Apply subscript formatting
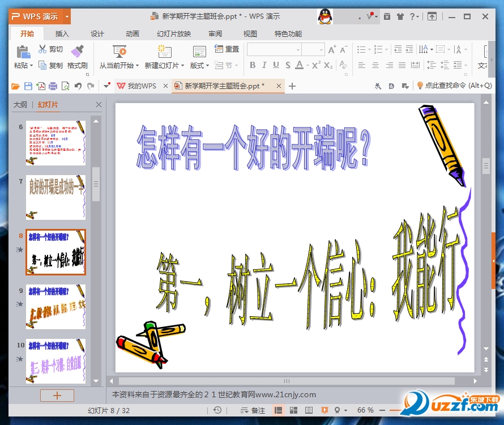This screenshot has height=425, width=504. click(x=328, y=65)
